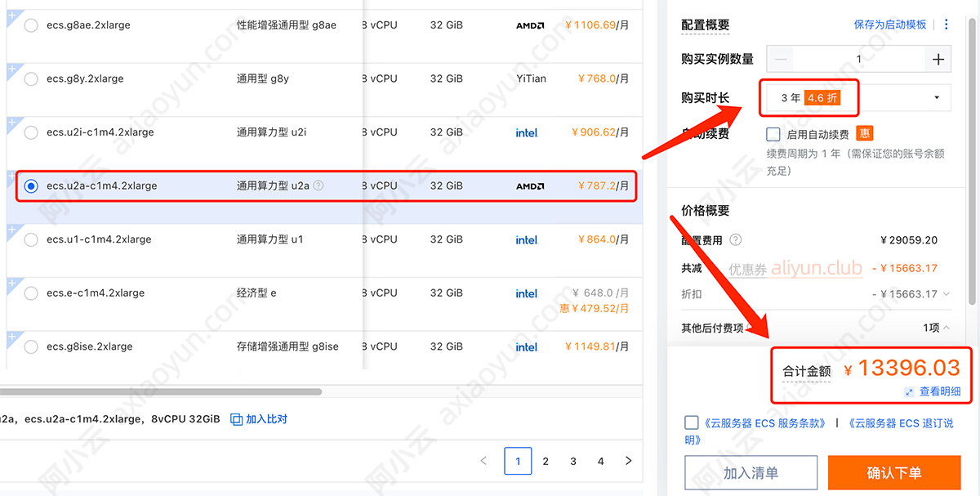980x496 pixels.
Task: Go to next page with right arrow
Action: (x=628, y=461)
